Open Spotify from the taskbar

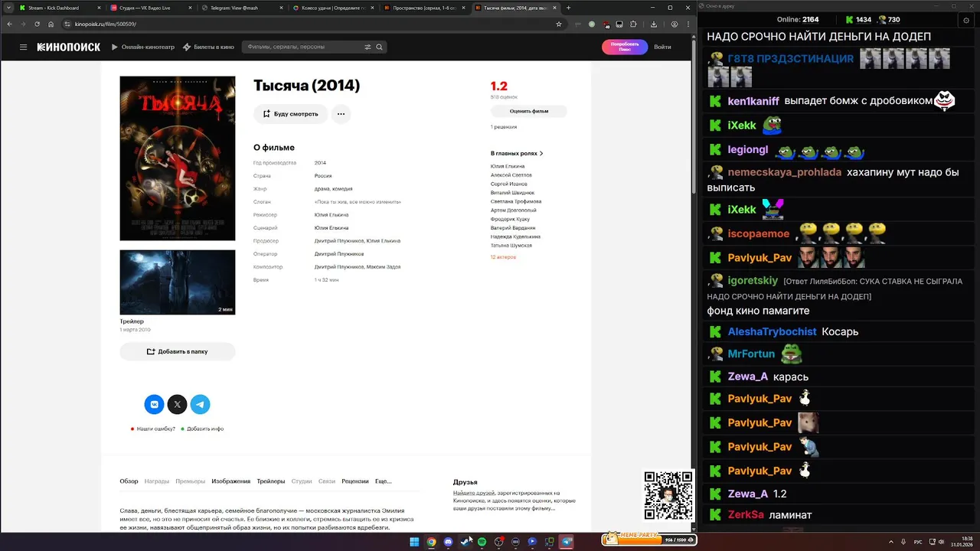click(482, 542)
